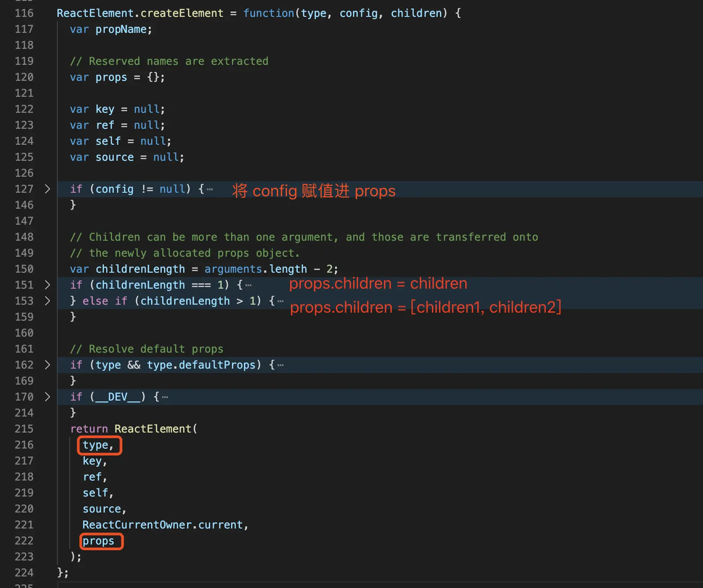
Task: Click 'ref' in var ref = null
Action: pos(105,125)
